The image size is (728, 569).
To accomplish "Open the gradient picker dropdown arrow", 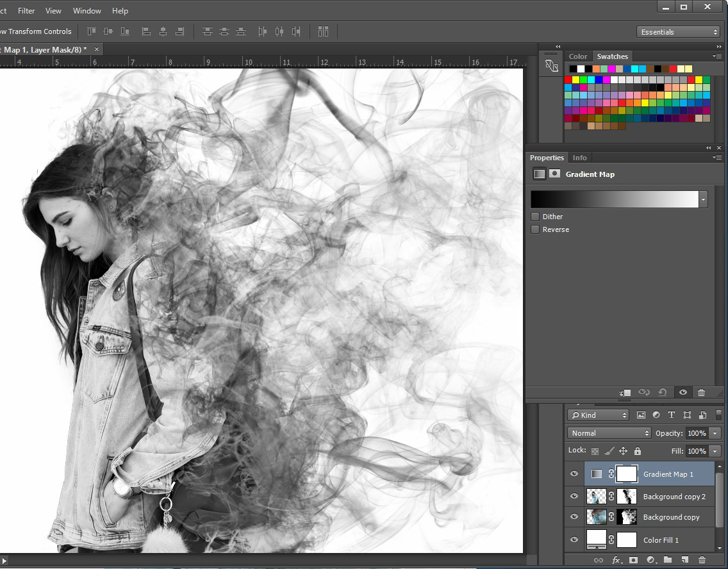I will click(x=704, y=199).
